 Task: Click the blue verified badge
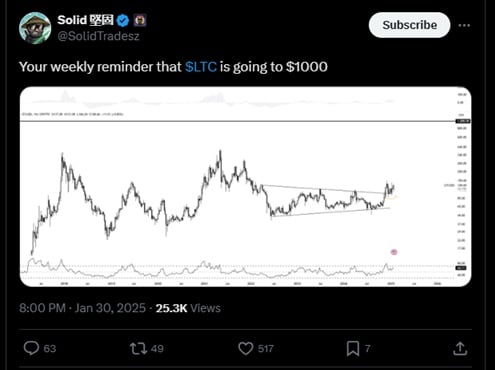pyautogui.click(x=123, y=21)
